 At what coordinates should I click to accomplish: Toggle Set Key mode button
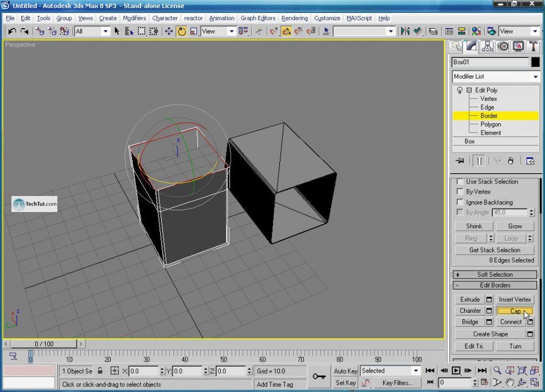click(345, 383)
